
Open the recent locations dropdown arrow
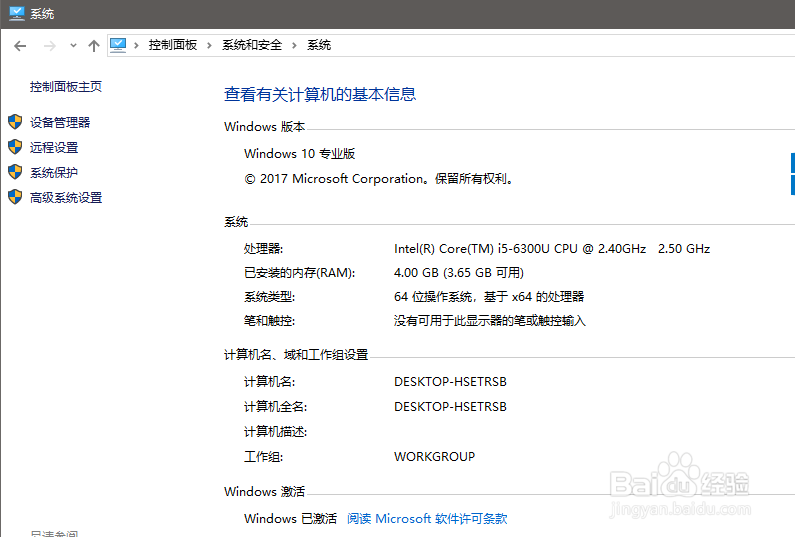pyautogui.click(x=74, y=46)
